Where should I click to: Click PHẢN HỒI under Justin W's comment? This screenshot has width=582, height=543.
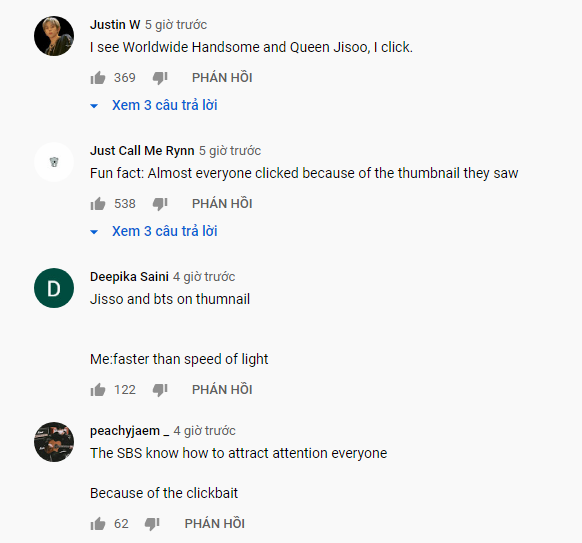(222, 78)
